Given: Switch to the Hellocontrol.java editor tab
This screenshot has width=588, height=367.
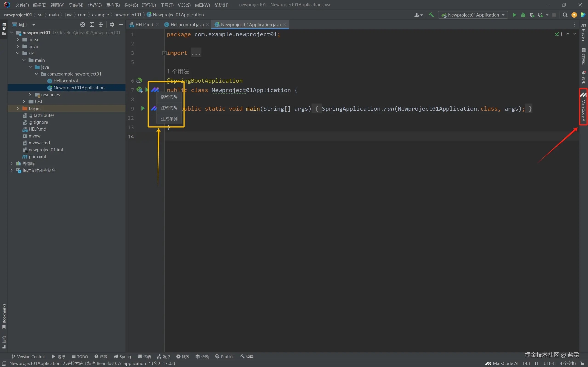Looking at the screenshot, I should click(x=187, y=25).
